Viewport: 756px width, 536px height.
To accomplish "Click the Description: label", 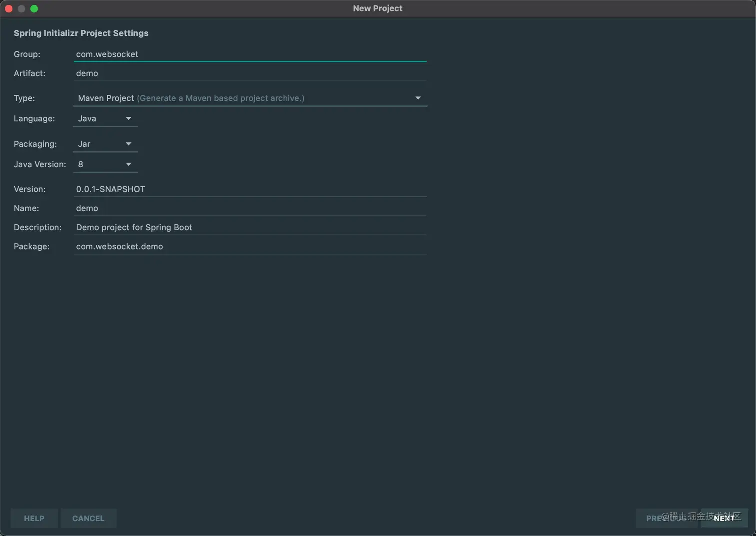I will point(38,227).
